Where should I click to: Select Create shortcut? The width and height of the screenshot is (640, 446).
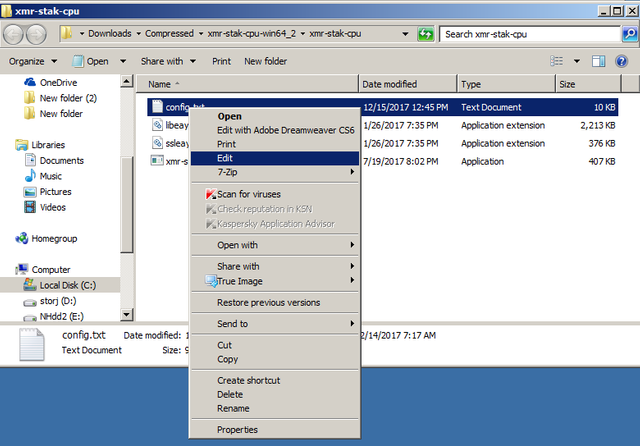(275, 380)
